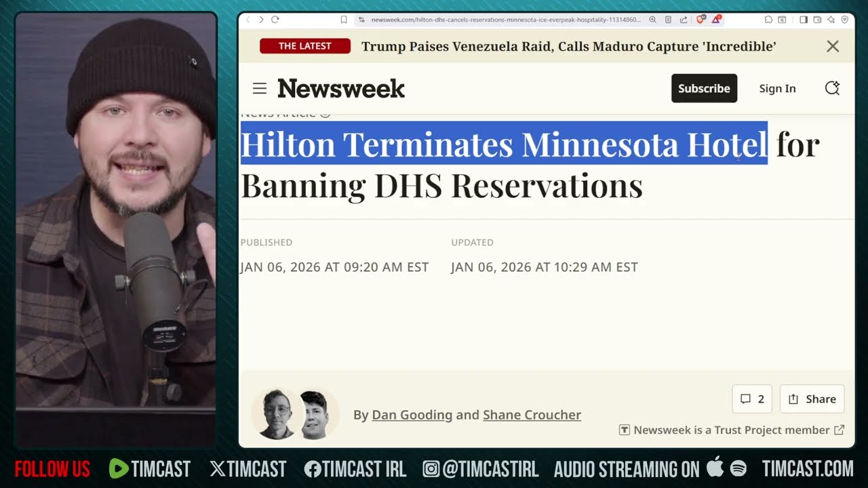The width and height of the screenshot is (868, 488).
Task: Click the Spotify audio streaming icon
Action: (738, 468)
